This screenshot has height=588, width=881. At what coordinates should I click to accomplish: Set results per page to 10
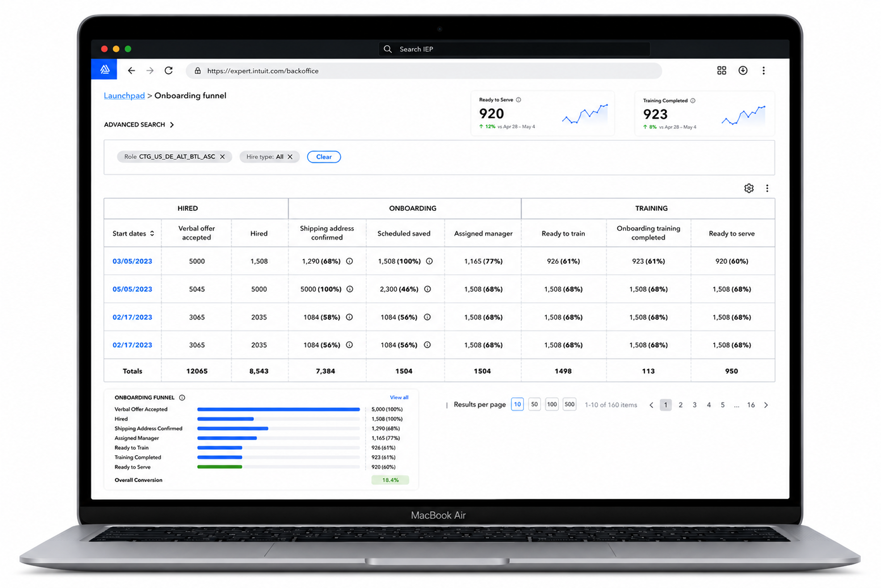(517, 404)
